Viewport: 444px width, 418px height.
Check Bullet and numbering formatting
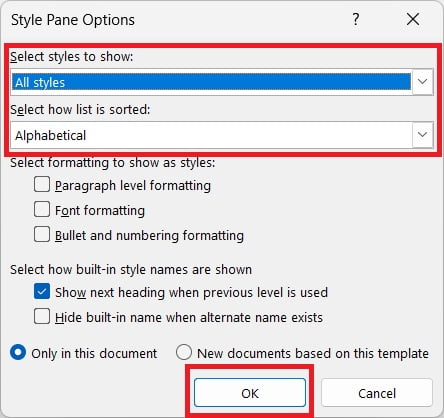(42, 235)
